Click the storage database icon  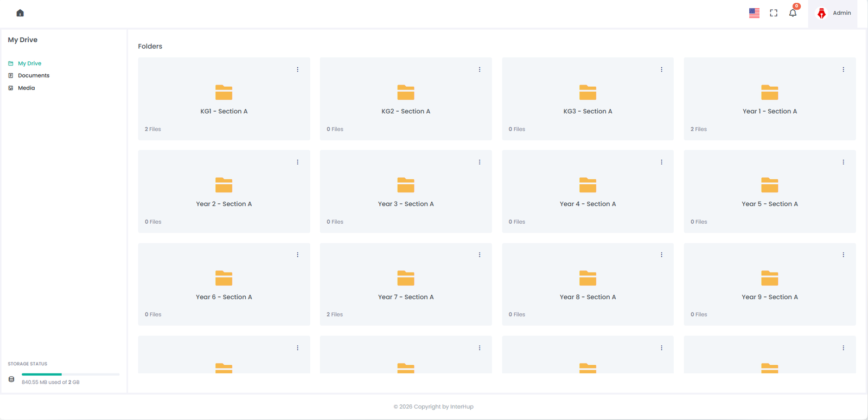coord(11,379)
